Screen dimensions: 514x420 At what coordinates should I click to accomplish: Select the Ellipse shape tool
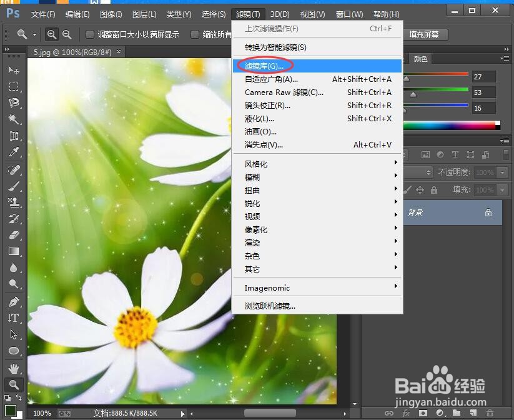pyautogui.click(x=14, y=351)
